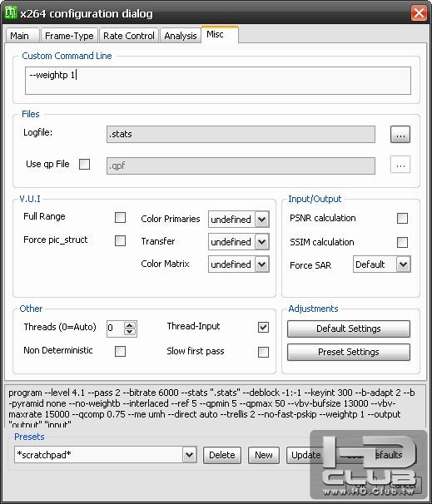Browse for the Logfile location
432x504 pixels.
tap(400, 134)
